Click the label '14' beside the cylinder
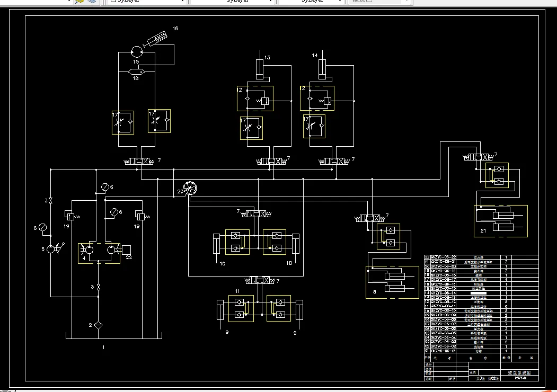Screen dimensions: 557x392 314,56
